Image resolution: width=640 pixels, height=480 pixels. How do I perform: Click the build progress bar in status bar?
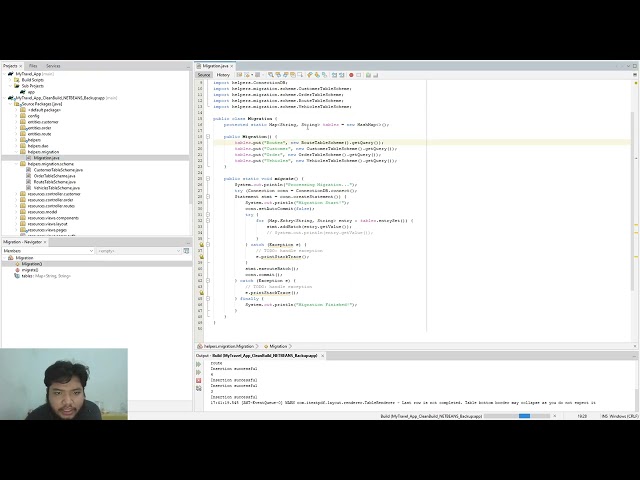pyautogui.click(x=517, y=416)
